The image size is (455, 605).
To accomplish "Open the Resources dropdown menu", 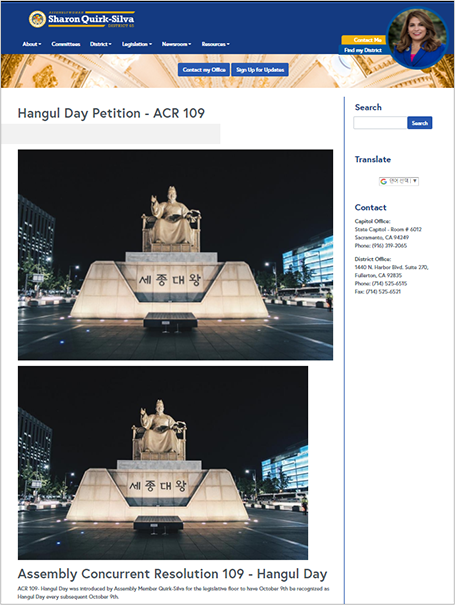I will [216, 44].
